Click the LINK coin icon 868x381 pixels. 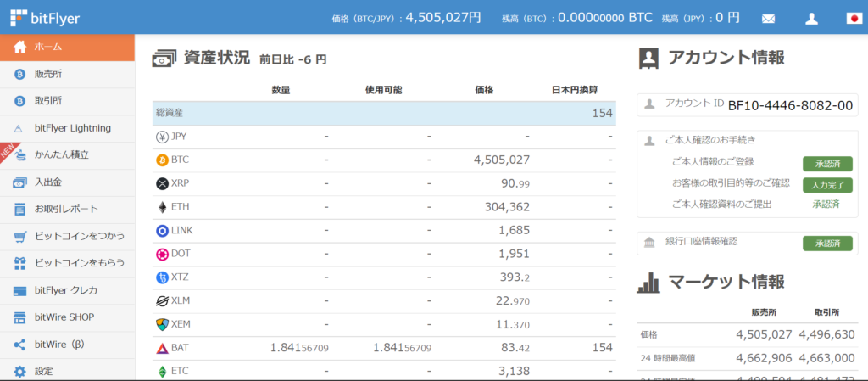coord(163,230)
